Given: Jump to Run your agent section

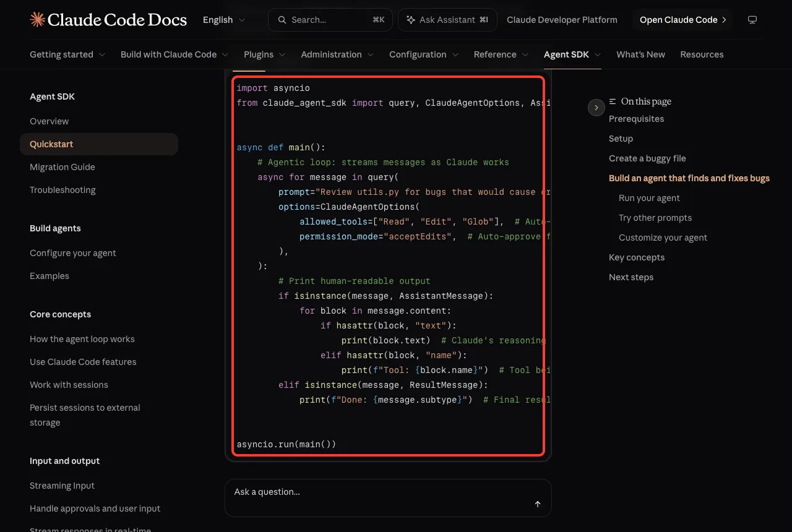Looking at the screenshot, I should click(x=649, y=198).
